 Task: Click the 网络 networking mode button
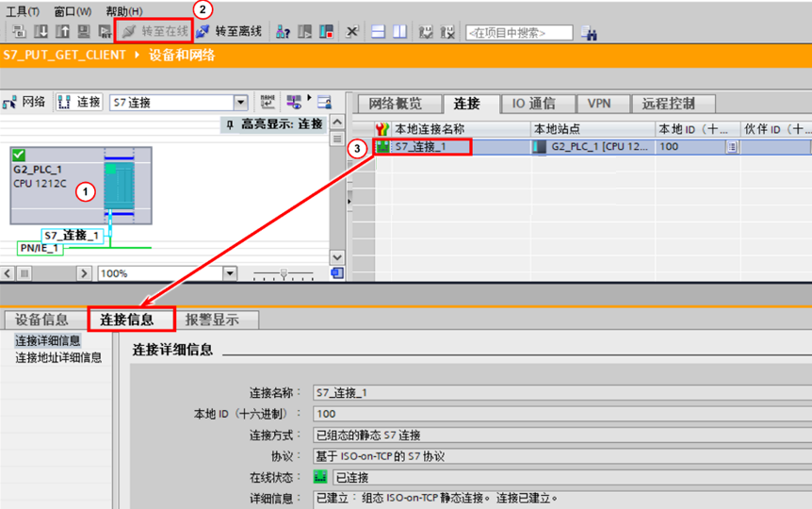(x=24, y=102)
